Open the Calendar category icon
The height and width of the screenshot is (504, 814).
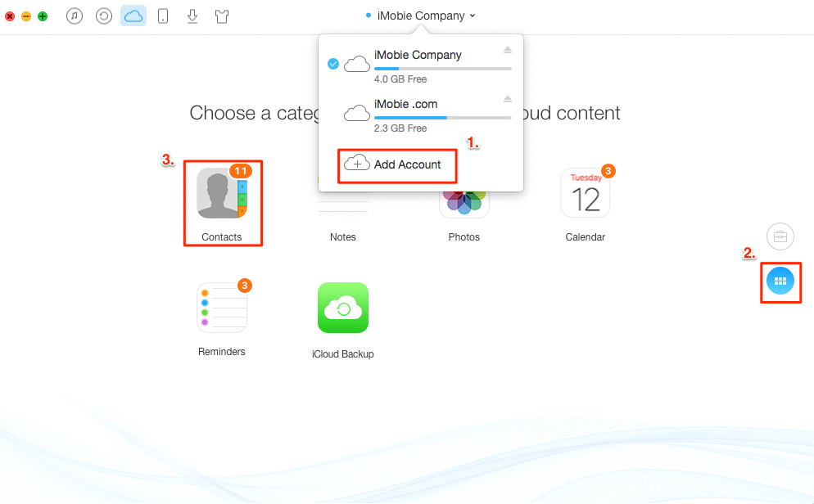pos(586,194)
